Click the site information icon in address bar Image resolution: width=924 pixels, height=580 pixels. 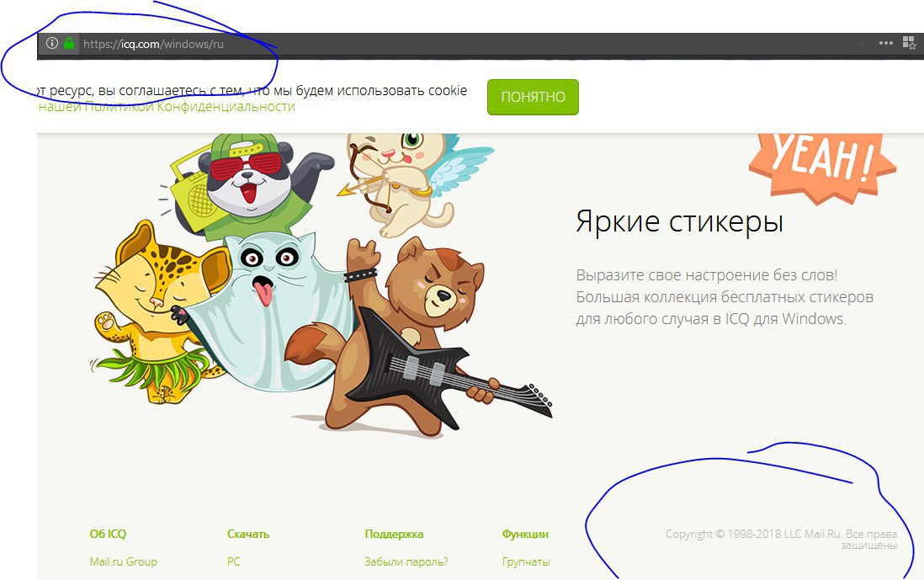coord(52,43)
